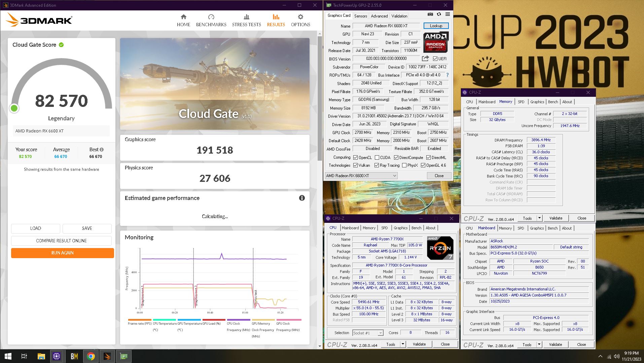The image size is (644, 363).
Task: Click the GPU Temperature legend swatch
Action: pos(189,320)
